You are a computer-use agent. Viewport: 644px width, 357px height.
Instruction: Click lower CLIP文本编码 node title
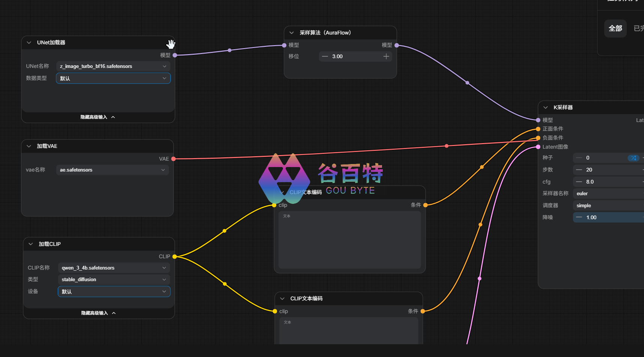click(x=306, y=298)
